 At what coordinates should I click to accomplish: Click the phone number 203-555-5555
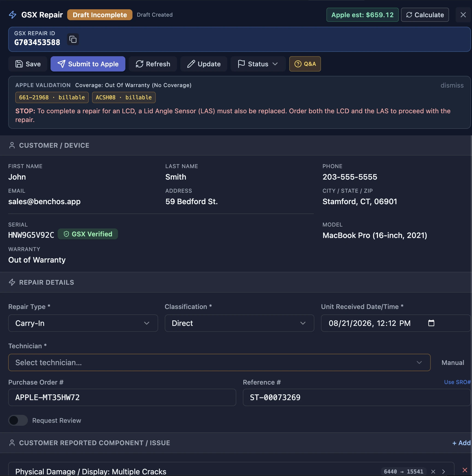pyautogui.click(x=350, y=177)
